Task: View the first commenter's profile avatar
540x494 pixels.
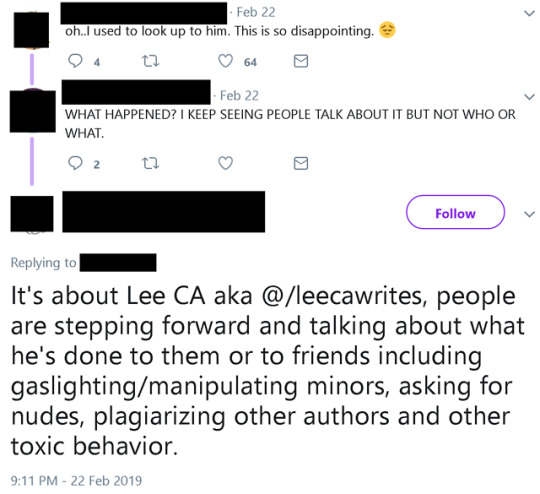Action: pos(31,30)
